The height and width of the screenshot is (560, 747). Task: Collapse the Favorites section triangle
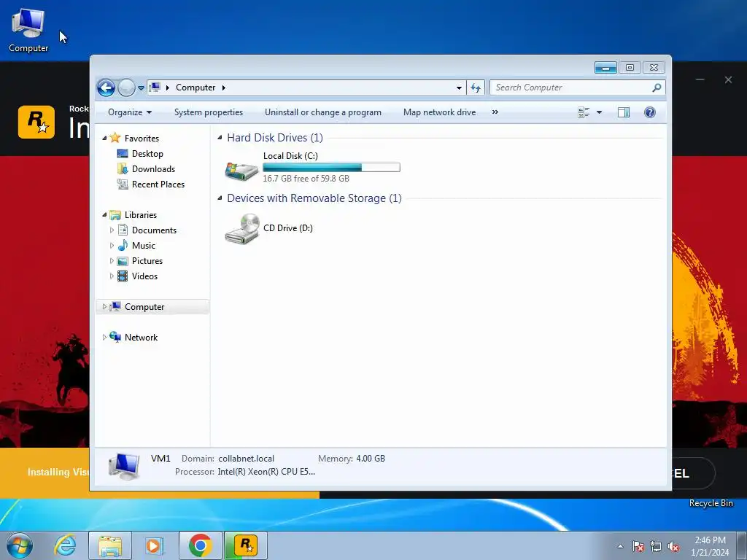(105, 138)
